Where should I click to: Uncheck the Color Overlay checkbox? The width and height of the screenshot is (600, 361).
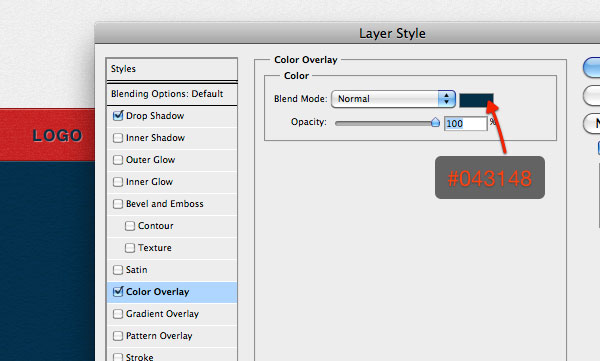tap(118, 292)
